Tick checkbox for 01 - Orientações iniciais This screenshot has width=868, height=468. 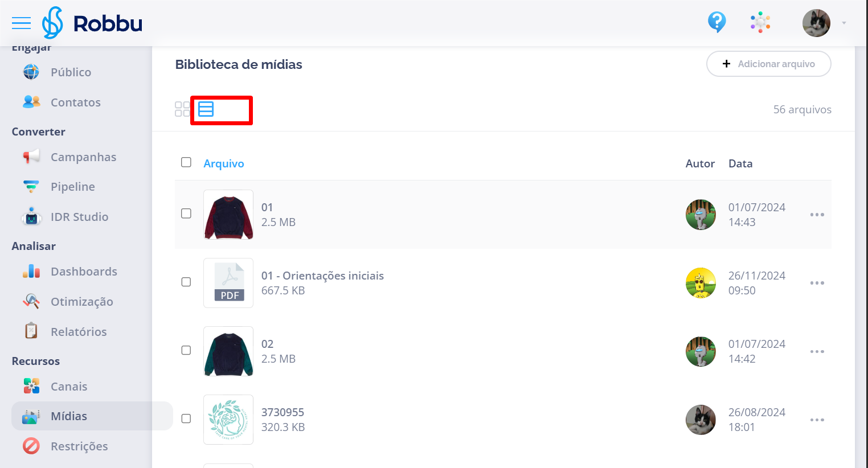[x=186, y=282]
